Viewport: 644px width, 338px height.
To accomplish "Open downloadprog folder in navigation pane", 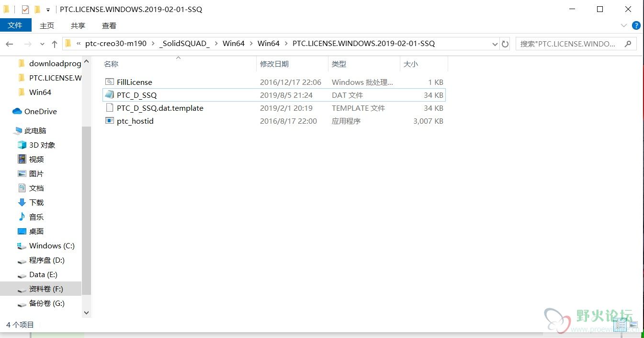I will (x=55, y=63).
